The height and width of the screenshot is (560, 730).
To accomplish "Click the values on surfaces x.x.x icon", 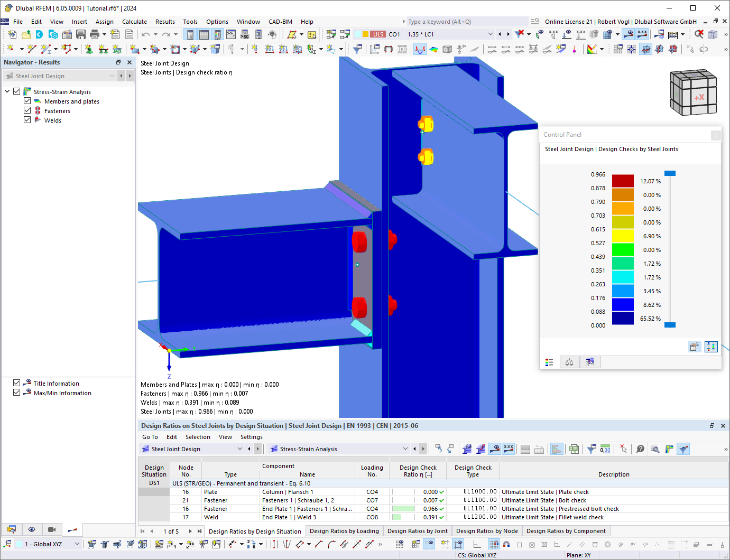I will click(642, 33).
